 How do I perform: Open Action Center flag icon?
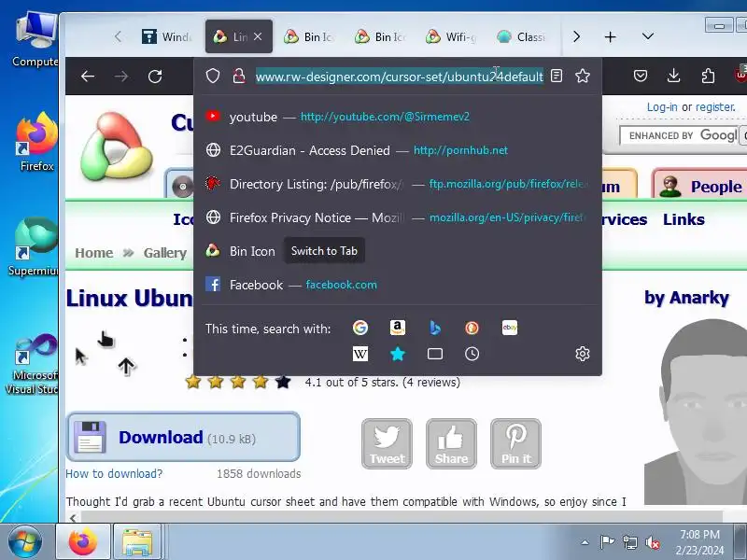point(607,542)
